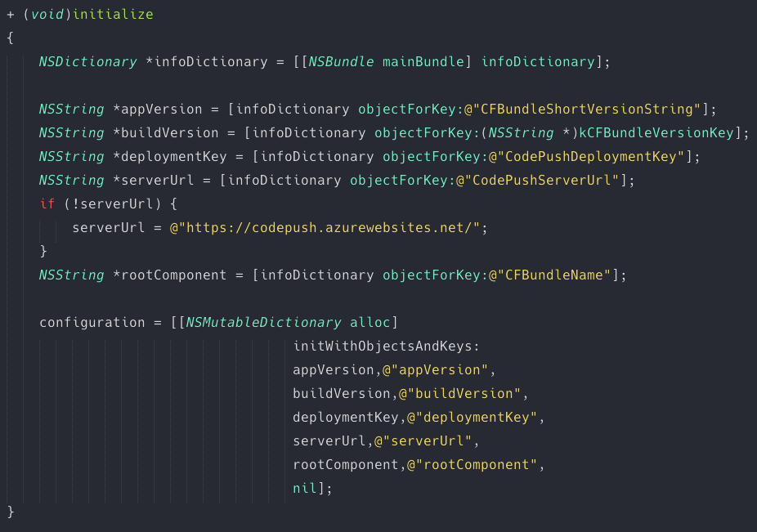Click the initWithObjectsAndKeys: method
The image size is (757, 532).
(387, 346)
